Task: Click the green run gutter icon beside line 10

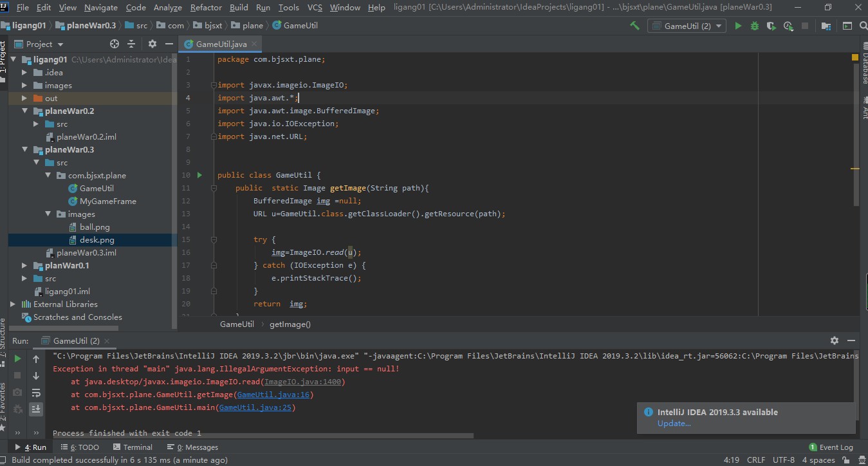Action: [x=199, y=175]
